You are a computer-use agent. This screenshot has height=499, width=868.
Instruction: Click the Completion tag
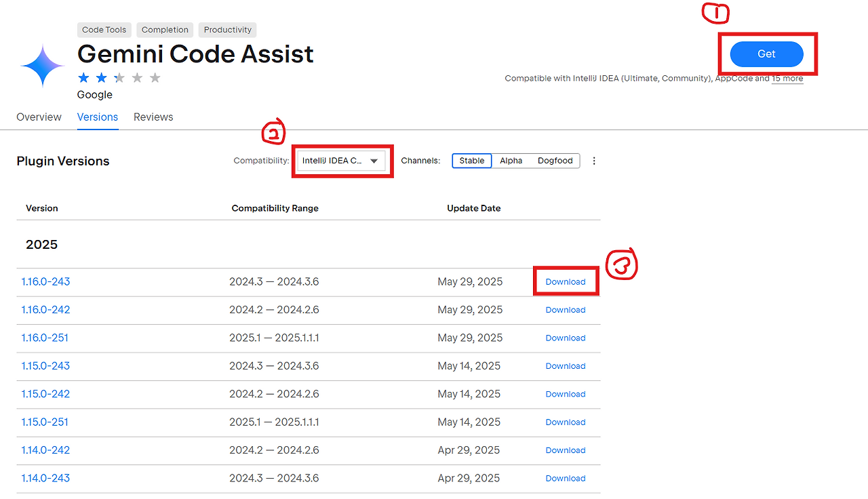(165, 30)
